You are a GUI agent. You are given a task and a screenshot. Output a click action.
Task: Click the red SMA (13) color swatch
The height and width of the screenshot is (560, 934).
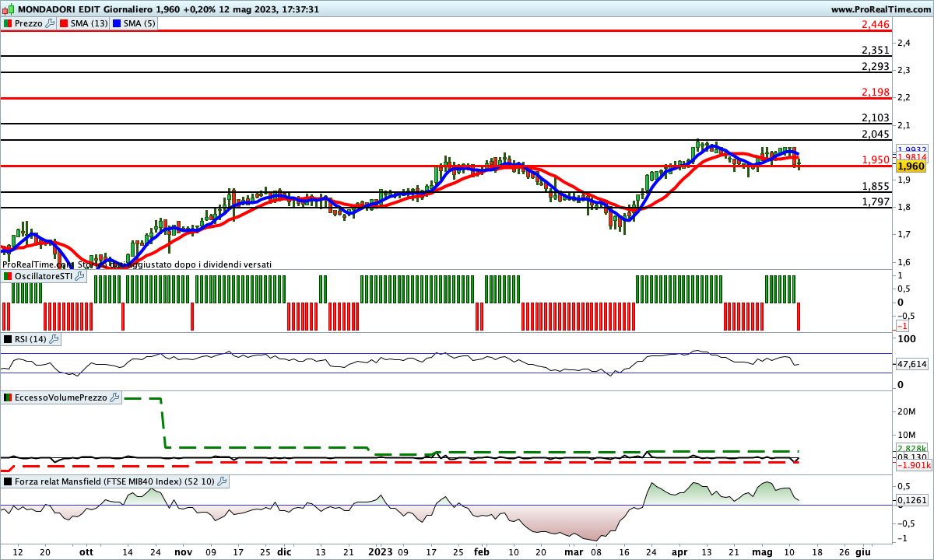(64, 23)
